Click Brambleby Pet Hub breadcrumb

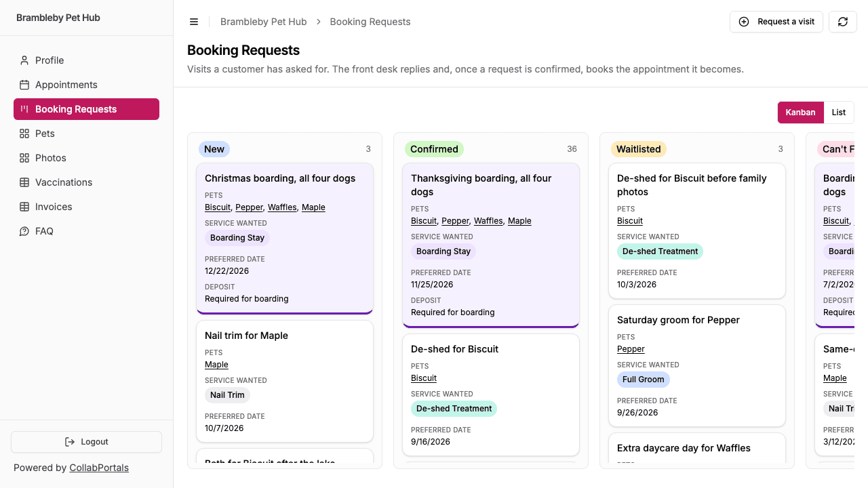point(263,22)
